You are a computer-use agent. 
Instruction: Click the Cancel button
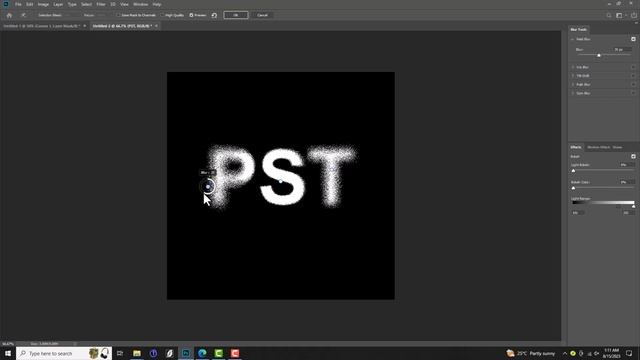[262, 15]
